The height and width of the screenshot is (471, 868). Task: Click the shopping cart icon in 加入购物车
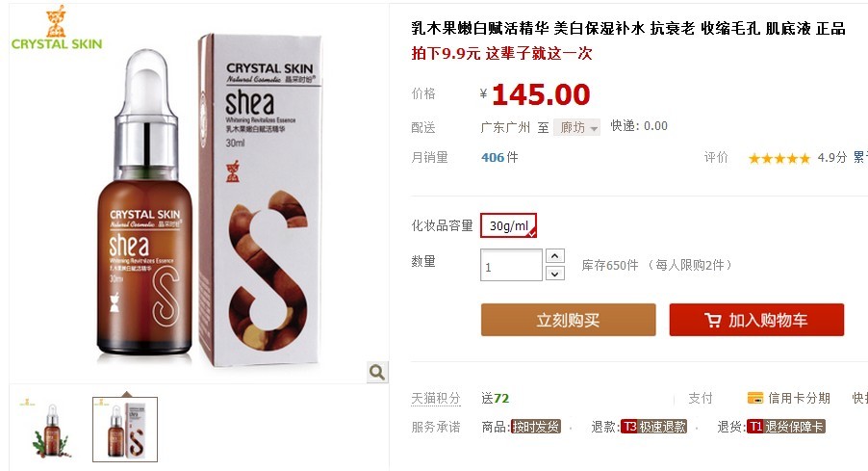[712, 321]
